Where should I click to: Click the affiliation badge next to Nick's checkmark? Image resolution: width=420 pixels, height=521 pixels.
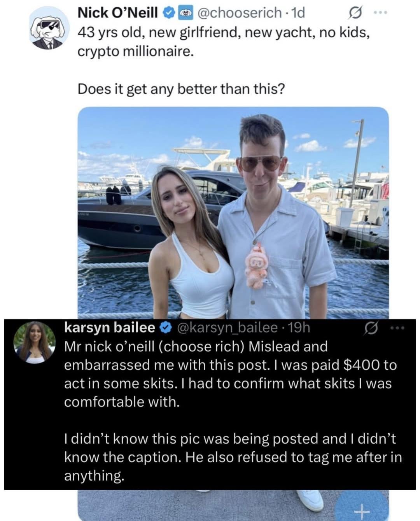click(183, 13)
